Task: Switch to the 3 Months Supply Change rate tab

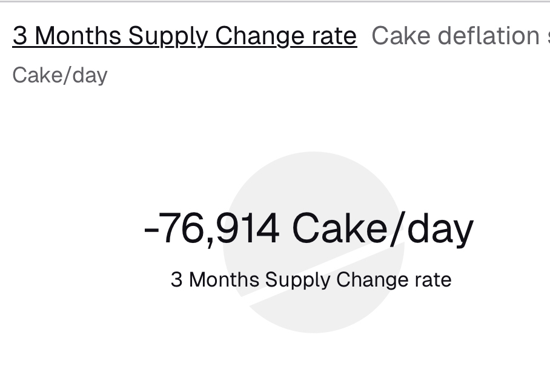Action: [184, 36]
